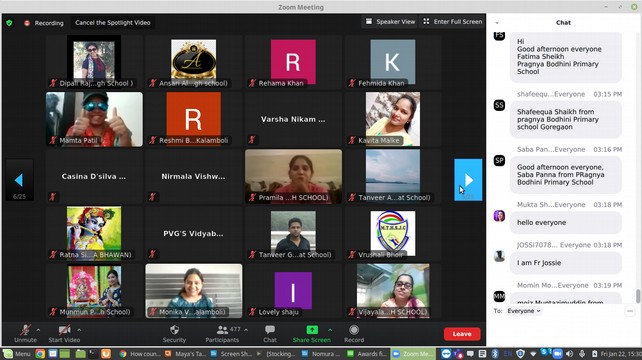The width and height of the screenshot is (642, 360).
Task: Start recording with Record button
Action: pyautogui.click(x=354, y=333)
